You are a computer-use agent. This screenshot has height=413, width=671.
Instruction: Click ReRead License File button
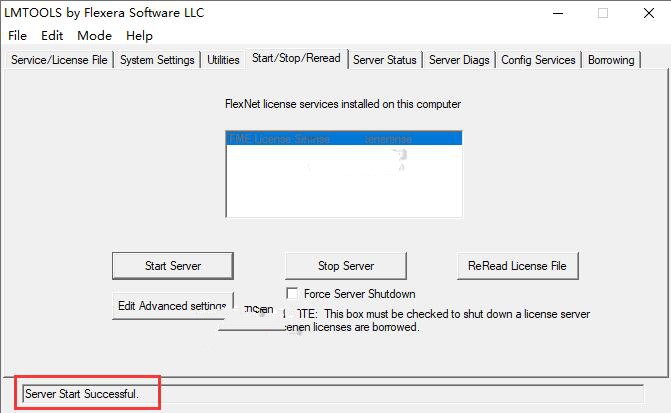click(517, 266)
